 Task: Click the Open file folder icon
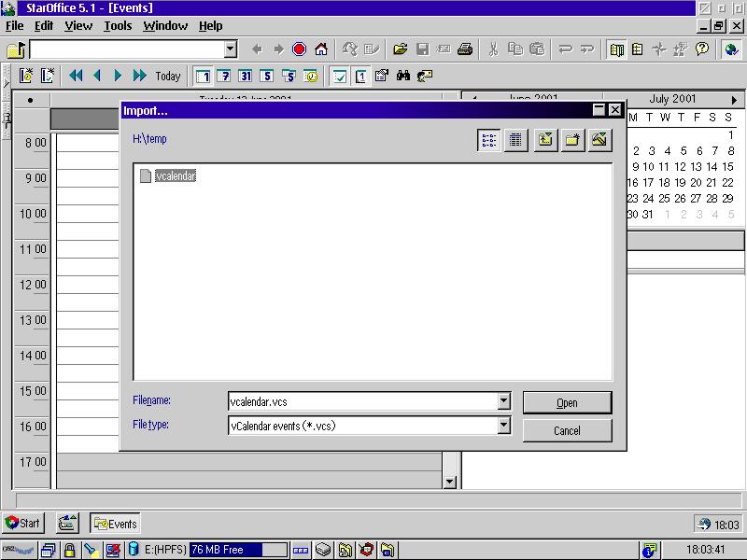(x=401, y=49)
